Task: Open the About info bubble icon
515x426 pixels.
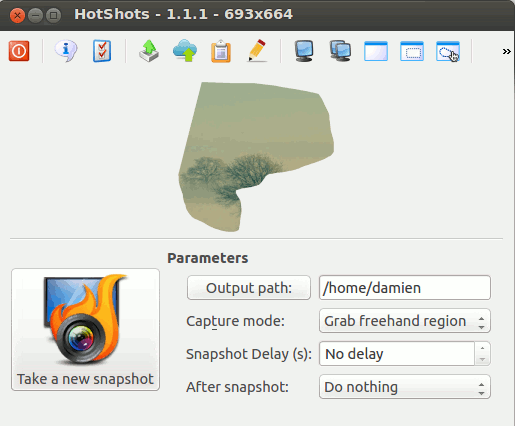Action: coord(66,51)
